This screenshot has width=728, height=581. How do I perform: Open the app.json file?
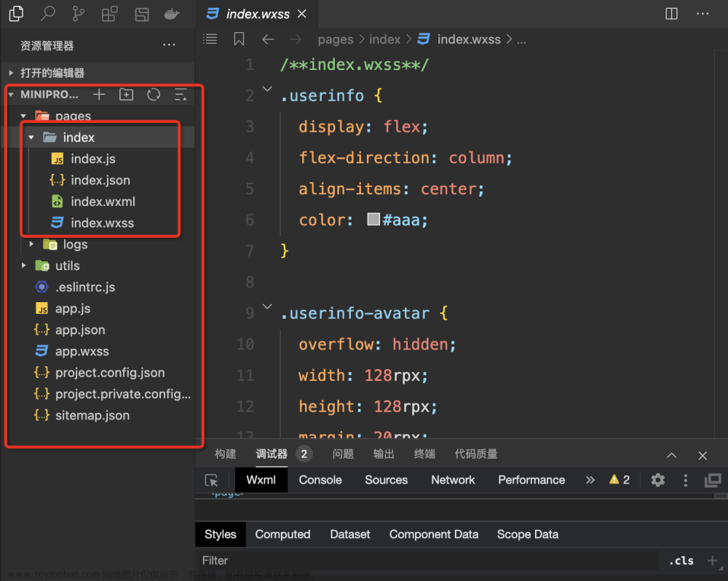(x=80, y=330)
